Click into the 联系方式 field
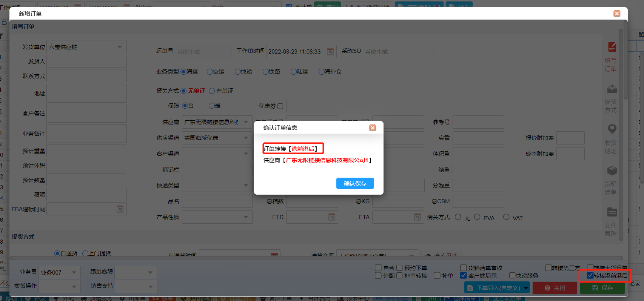The width and height of the screenshot is (644, 301). (86, 76)
